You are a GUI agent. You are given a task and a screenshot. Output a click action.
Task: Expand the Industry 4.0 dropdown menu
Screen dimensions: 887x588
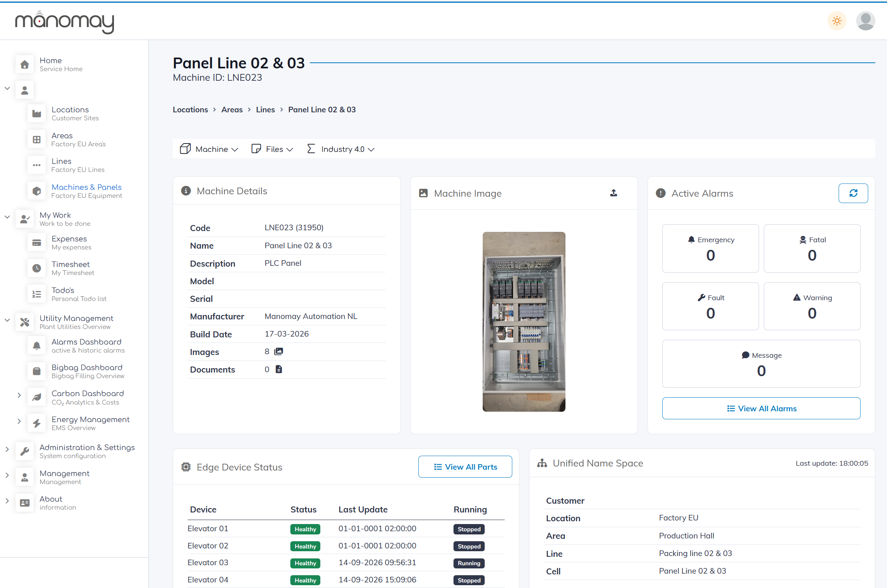tap(341, 149)
